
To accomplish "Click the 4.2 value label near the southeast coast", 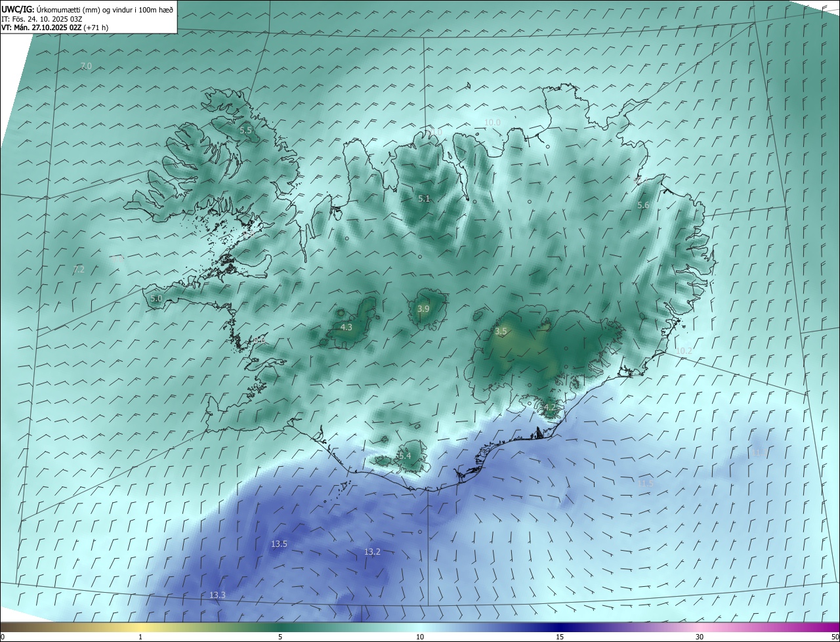I will point(550,408).
